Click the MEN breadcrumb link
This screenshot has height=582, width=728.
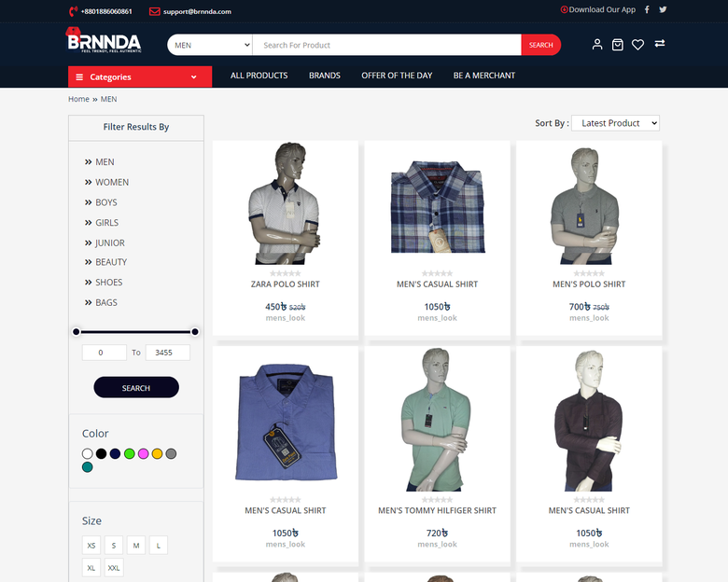point(108,99)
